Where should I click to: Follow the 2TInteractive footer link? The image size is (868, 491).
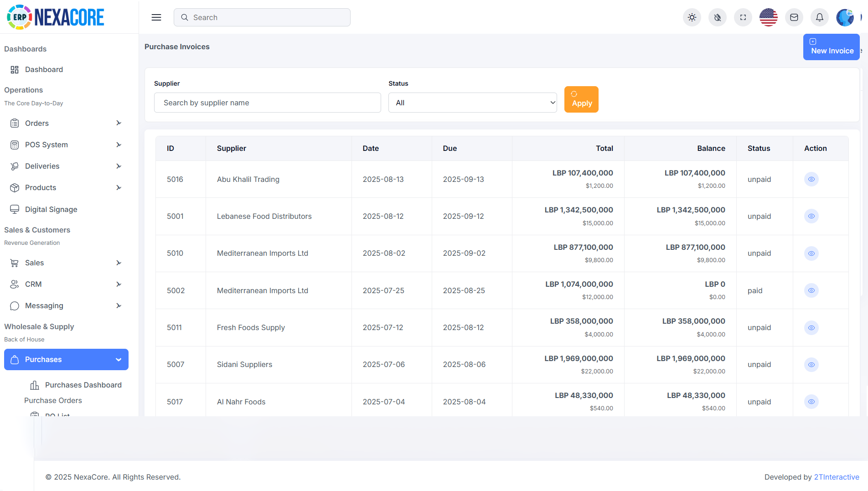pos(837,477)
